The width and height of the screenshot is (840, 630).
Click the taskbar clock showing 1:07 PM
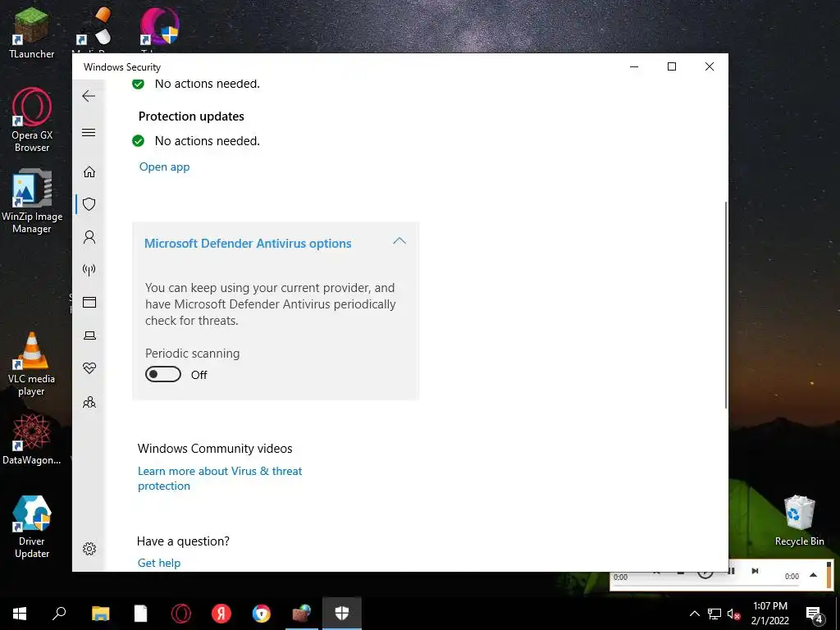pos(769,614)
